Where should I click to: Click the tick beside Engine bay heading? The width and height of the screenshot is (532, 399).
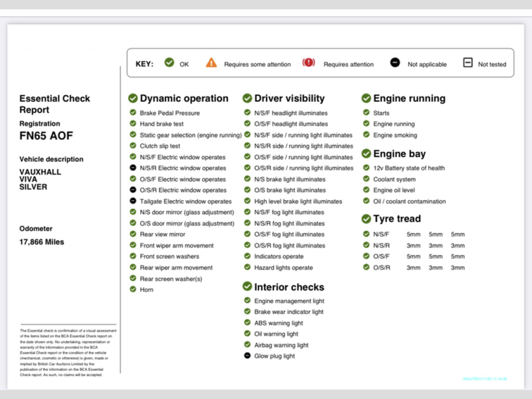[x=366, y=154]
